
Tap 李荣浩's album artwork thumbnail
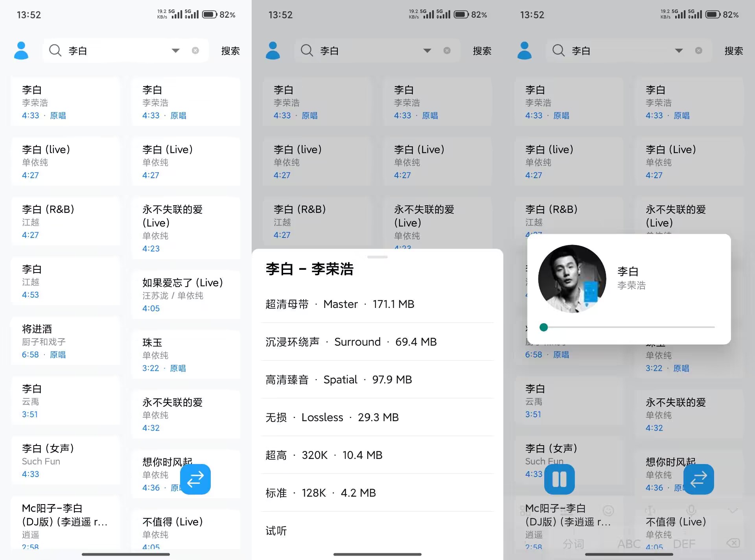(571, 278)
